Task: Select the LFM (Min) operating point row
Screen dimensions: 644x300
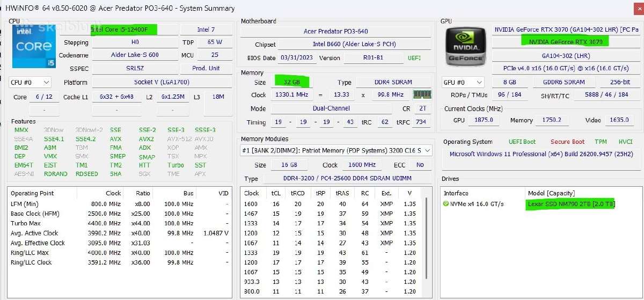Action: click(120, 204)
